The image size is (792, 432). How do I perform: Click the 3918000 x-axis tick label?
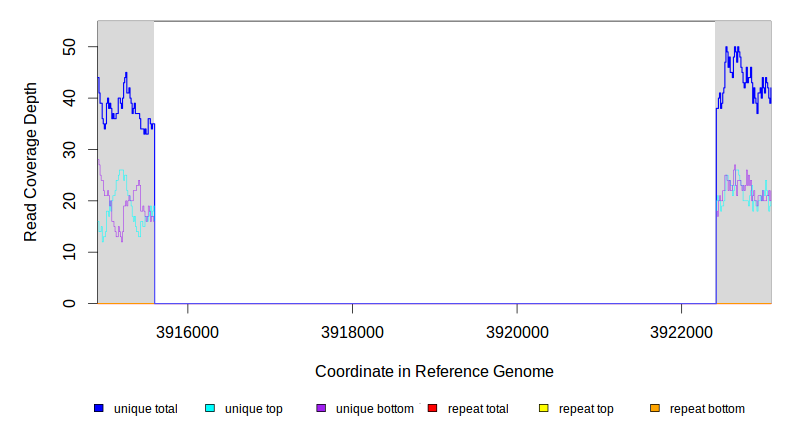point(352,331)
